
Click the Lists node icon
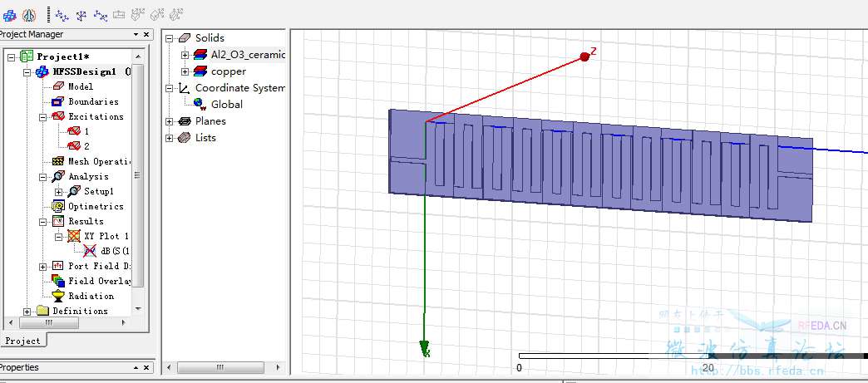click(185, 137)
